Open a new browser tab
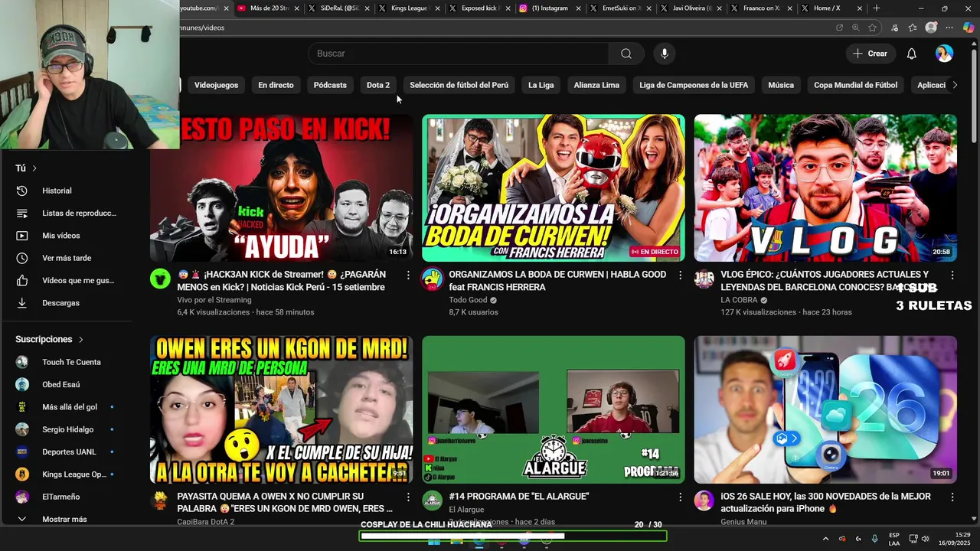980x551 pixels. pos(876,8)
